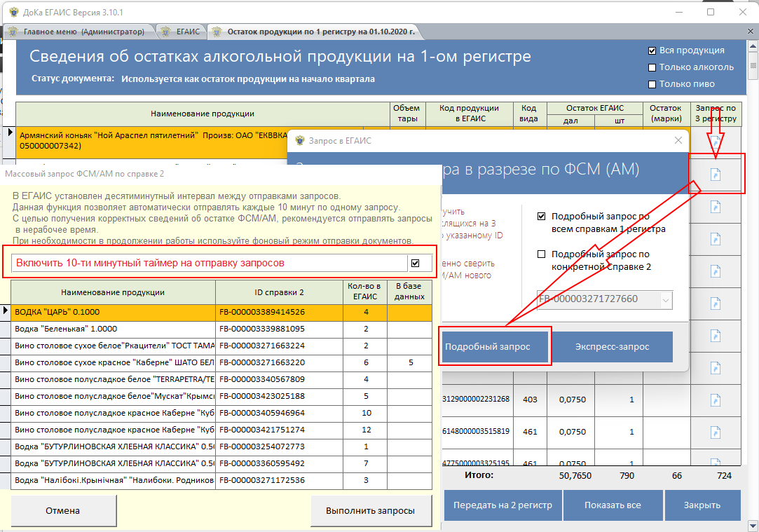Enable the Только алкоголь checkbox
Screen dimensions: 759x532
pyautogui.click(x=652, y=67)
